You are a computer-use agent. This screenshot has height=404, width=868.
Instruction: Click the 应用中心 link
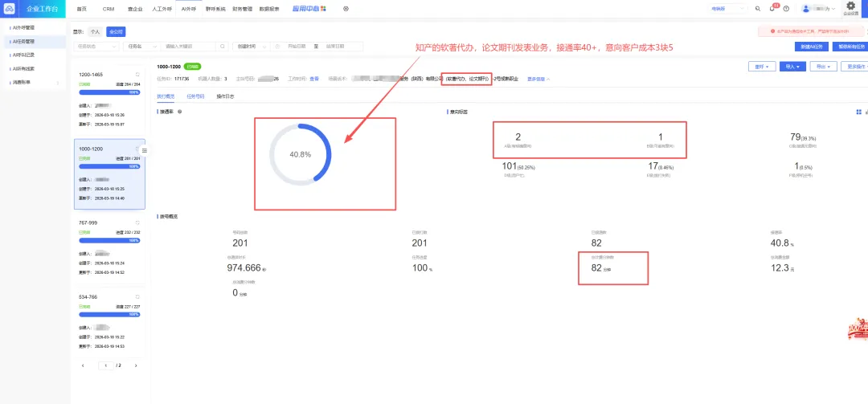click(x=305, y=9)
